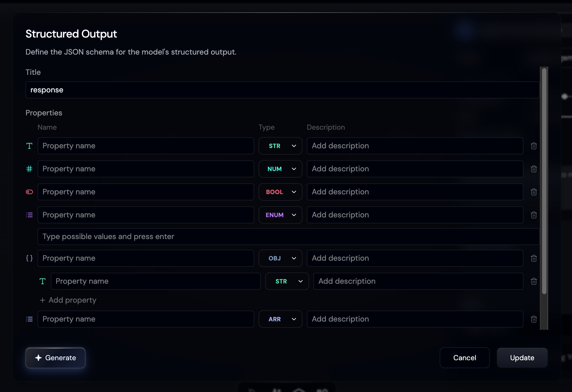Open the ARR type dropdown

click(280, 319)
